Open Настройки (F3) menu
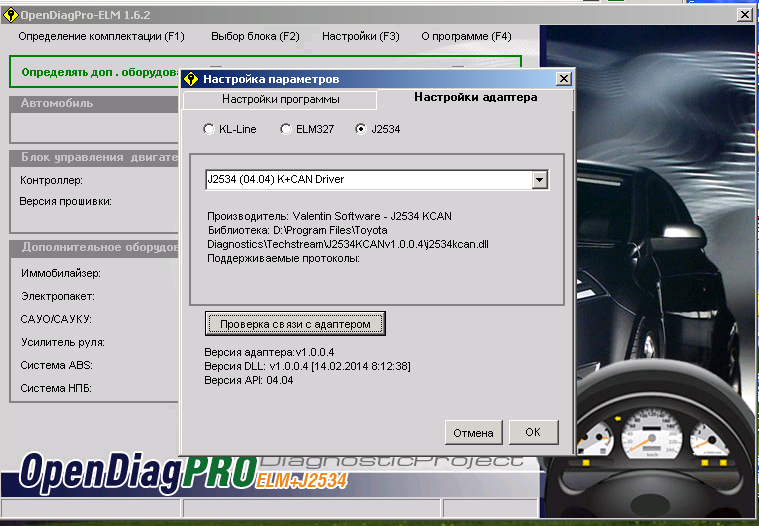The image size is (759, 526). [x=361, y=36]
